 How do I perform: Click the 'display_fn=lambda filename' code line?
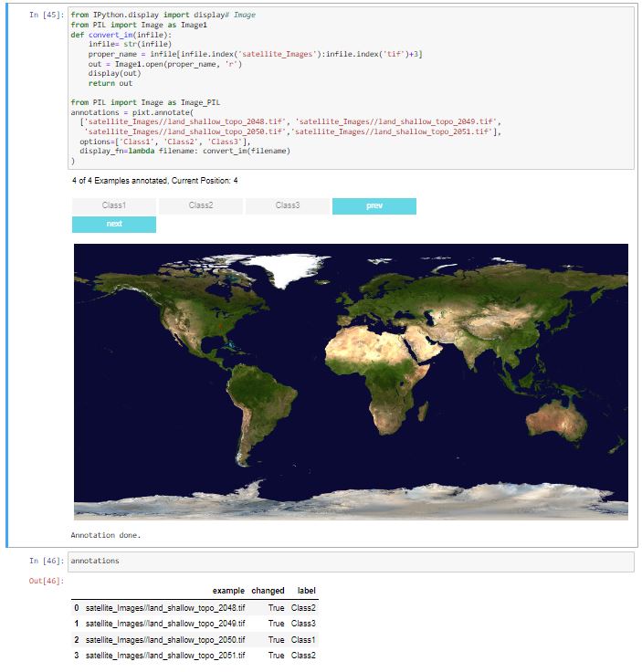[184, 151]
